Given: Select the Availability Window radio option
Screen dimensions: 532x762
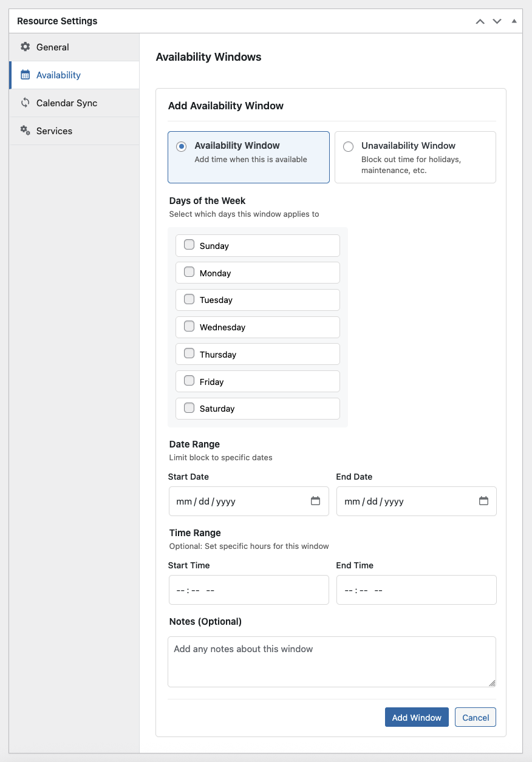Looking at the screenshot, I should [x=181, y=146].
